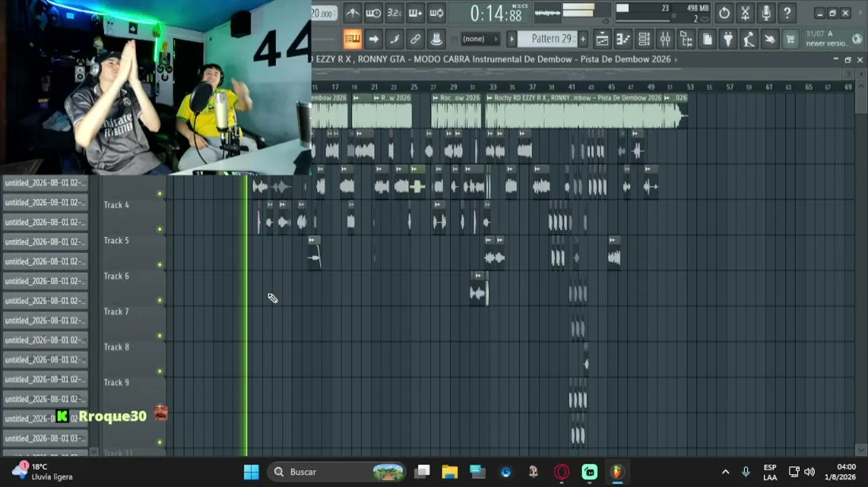Open the Windows Start menu
This screenshot has height=487, width=868.
tap(251, 472)
